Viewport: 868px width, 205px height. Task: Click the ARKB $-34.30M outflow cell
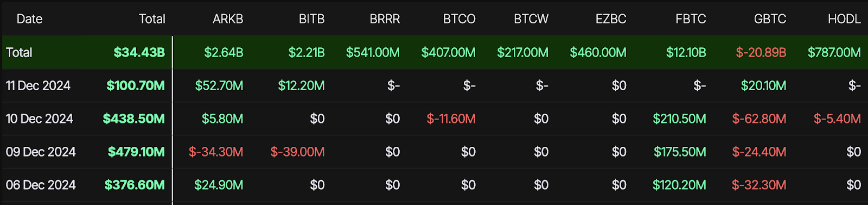pos(216,152)
